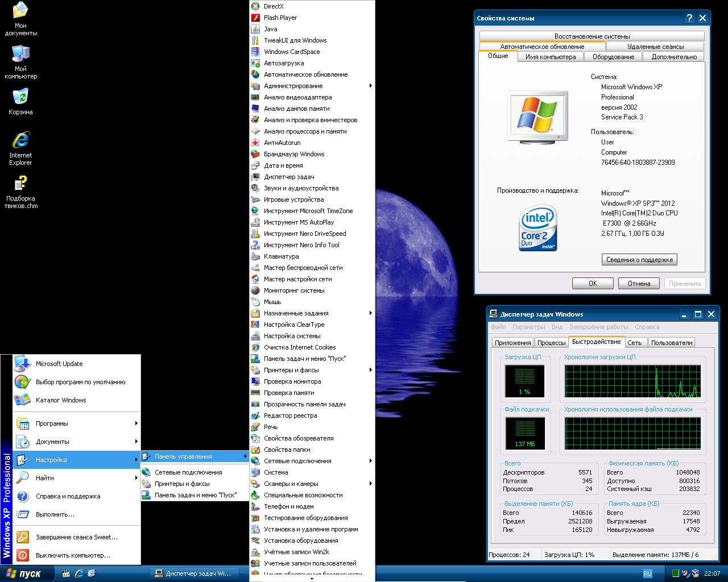This screenshot has height=582, width=728.
Task: Open the DirectX control panel icon
Action: [x=255, y=6]
